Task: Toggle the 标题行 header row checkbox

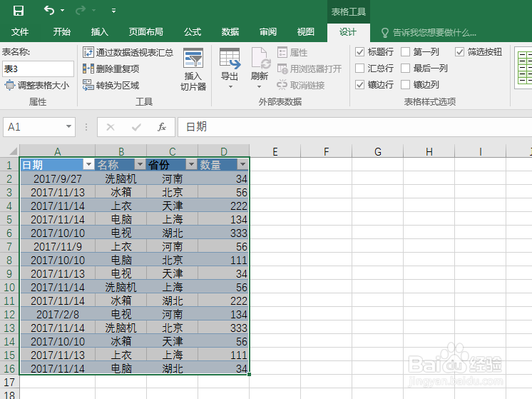Action: coord(359,52)
